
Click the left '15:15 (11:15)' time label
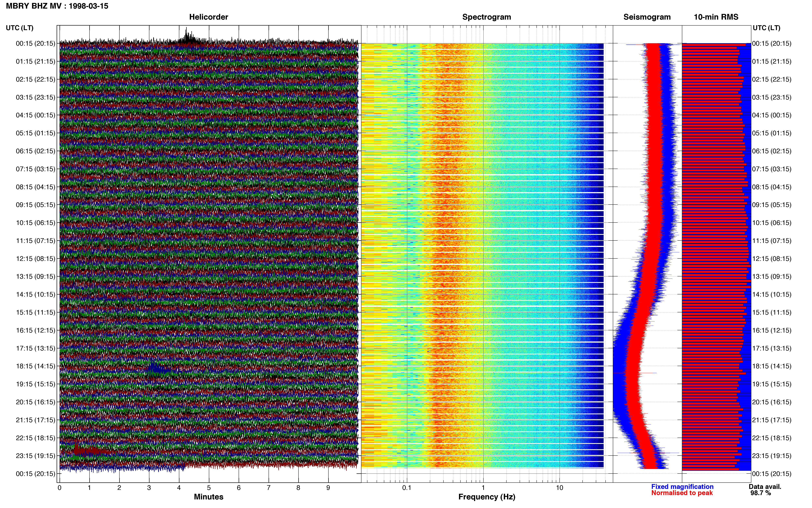35,313
